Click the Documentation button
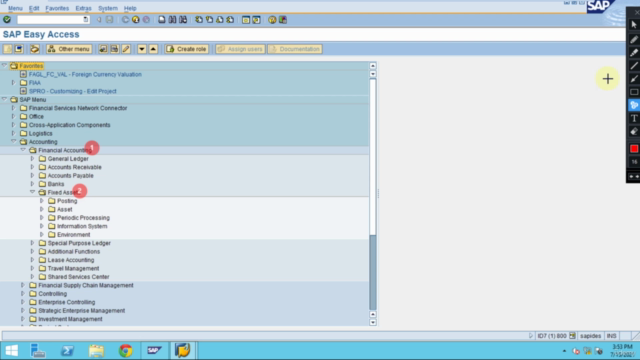The width and height of the screenshot is (640, 360). [295, 49]
